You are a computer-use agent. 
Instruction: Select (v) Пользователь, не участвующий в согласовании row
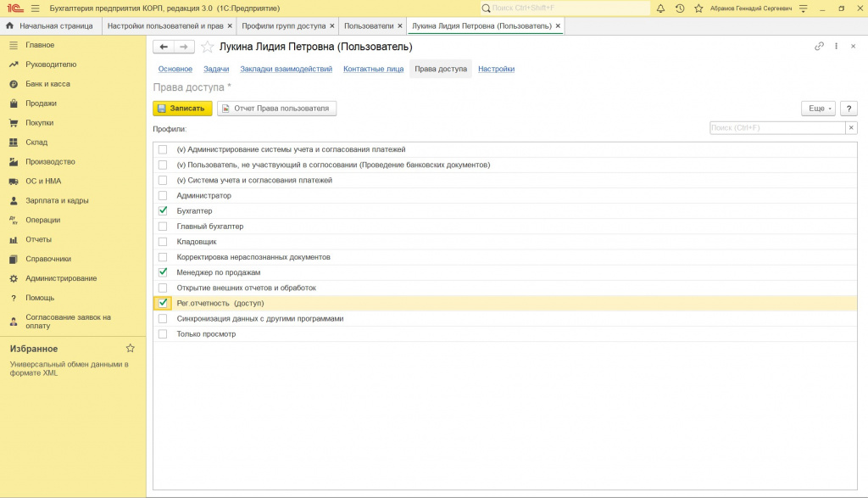(x=505, y=165)
